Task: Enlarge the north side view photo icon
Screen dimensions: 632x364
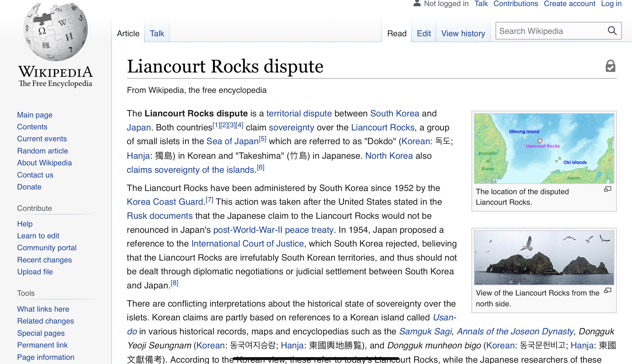Action: [x=607, y=291]
